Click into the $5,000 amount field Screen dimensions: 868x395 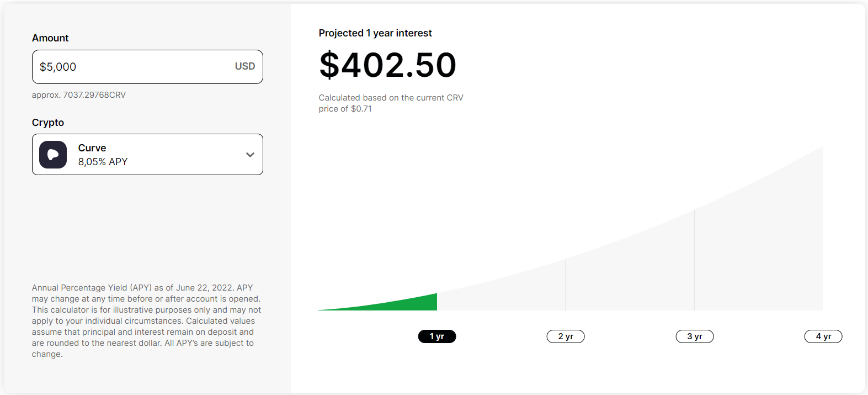[x=147, y=67]
